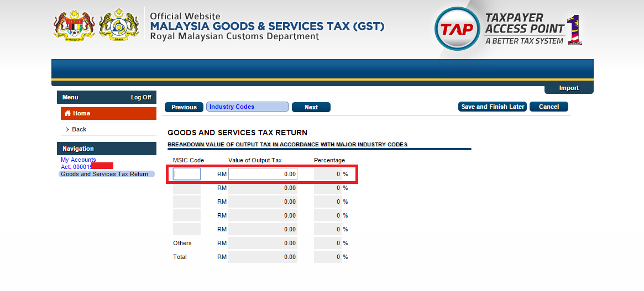Select Goods and Services Tax Return navigation item

coord(104,174)
